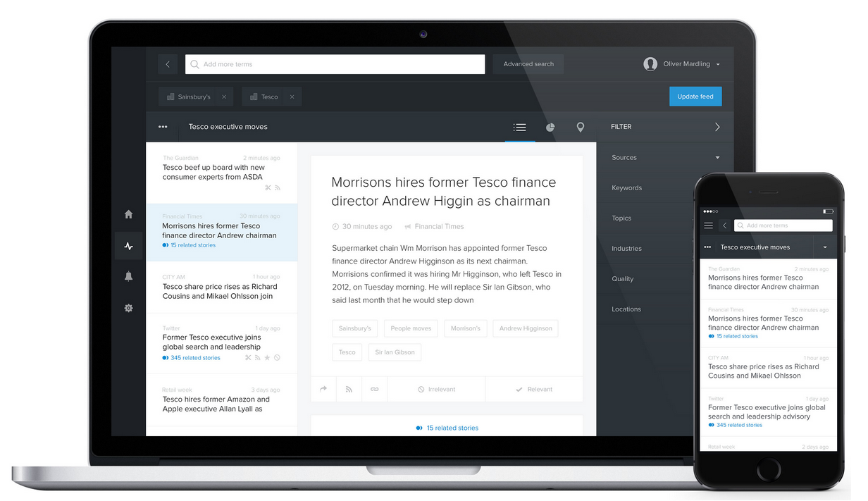Click the Update feed button
The height and width of the screenshot is (501, 868).
[x=695, y=97]
